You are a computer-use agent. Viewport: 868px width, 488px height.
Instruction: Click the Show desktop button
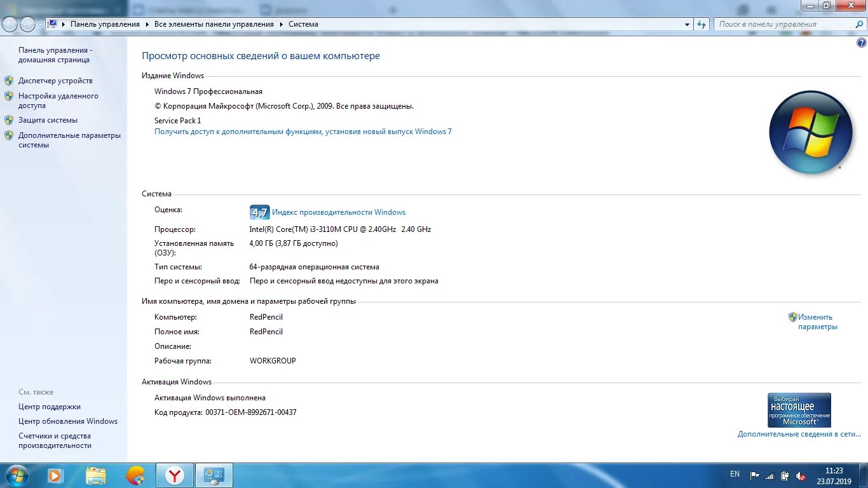[x=863, y=476]
